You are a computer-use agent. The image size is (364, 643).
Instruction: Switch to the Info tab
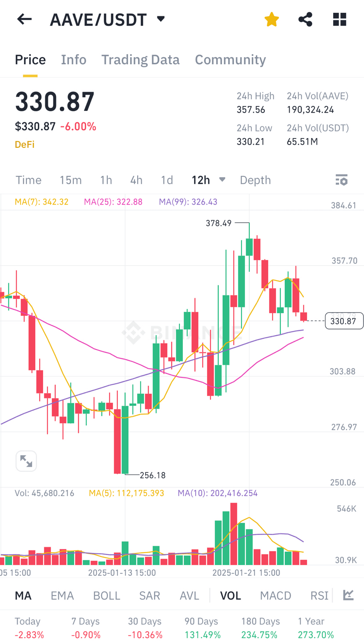click(73, 60)
